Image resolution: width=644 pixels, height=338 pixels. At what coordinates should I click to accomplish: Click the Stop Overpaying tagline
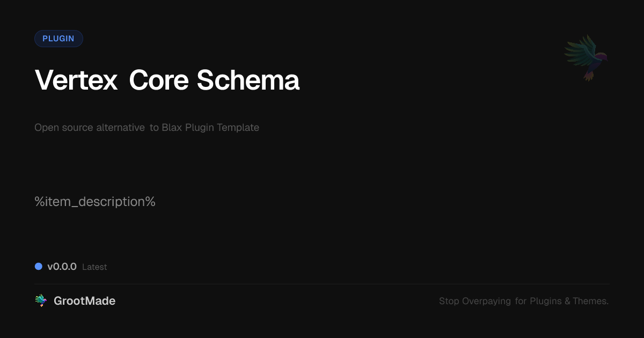click(523, 301)
